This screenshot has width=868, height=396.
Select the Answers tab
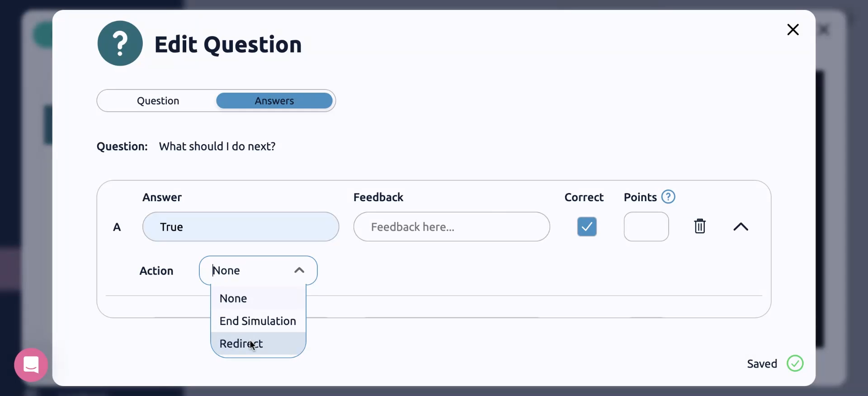274,101
